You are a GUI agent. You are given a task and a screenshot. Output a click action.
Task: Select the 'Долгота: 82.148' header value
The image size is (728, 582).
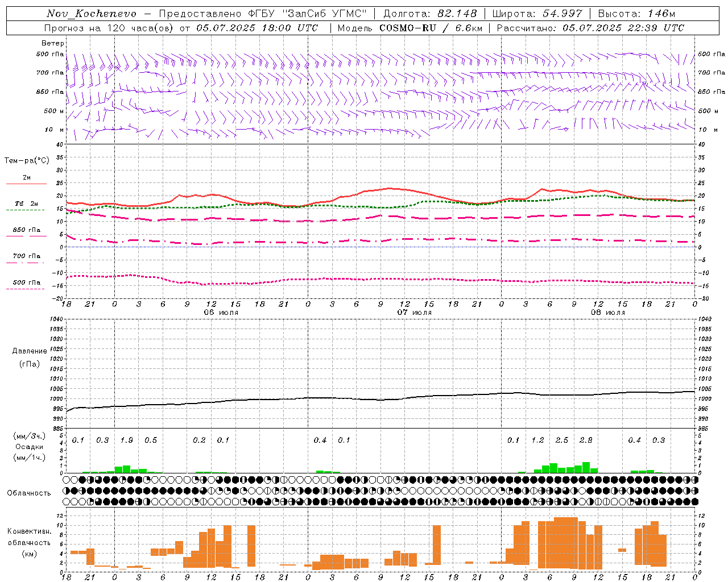[430, 14]
